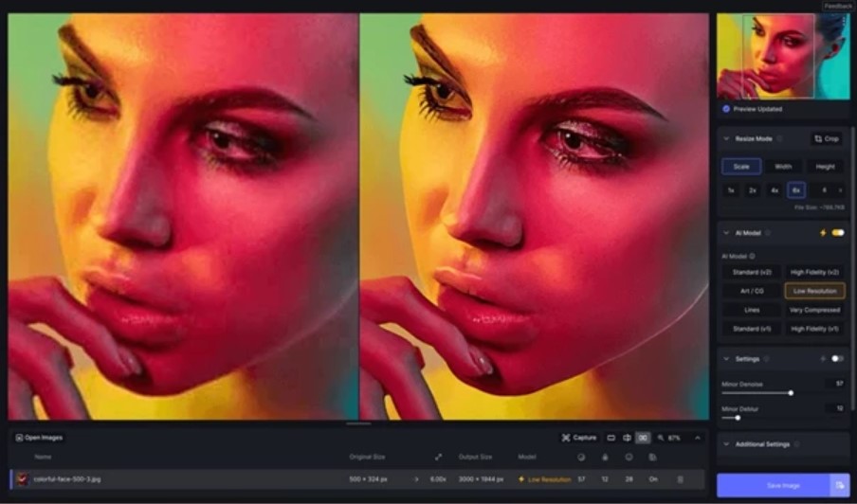Screen dimensions: 857x504
Task: Click the AI Model lightning bolt icon
Action: tap(823, 232)
